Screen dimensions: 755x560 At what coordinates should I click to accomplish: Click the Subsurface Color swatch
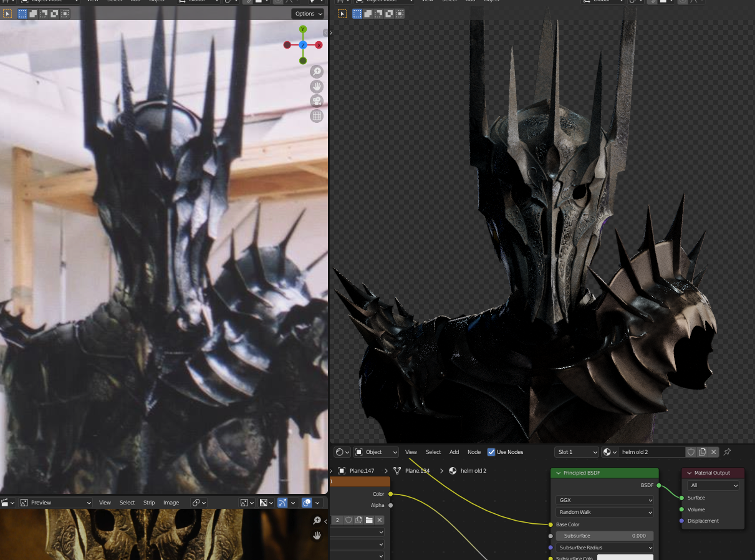(625, 558)
